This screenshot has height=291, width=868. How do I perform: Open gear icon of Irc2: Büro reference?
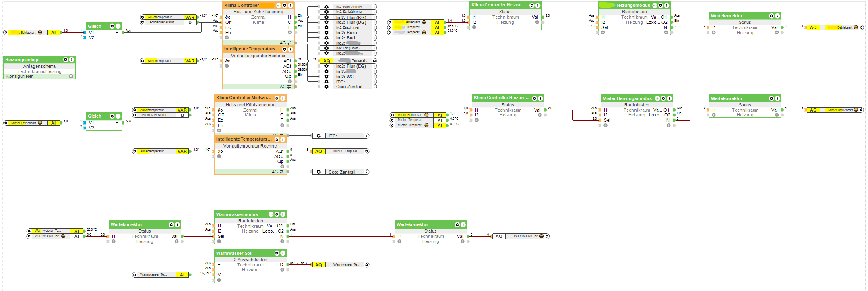point(327,33)
